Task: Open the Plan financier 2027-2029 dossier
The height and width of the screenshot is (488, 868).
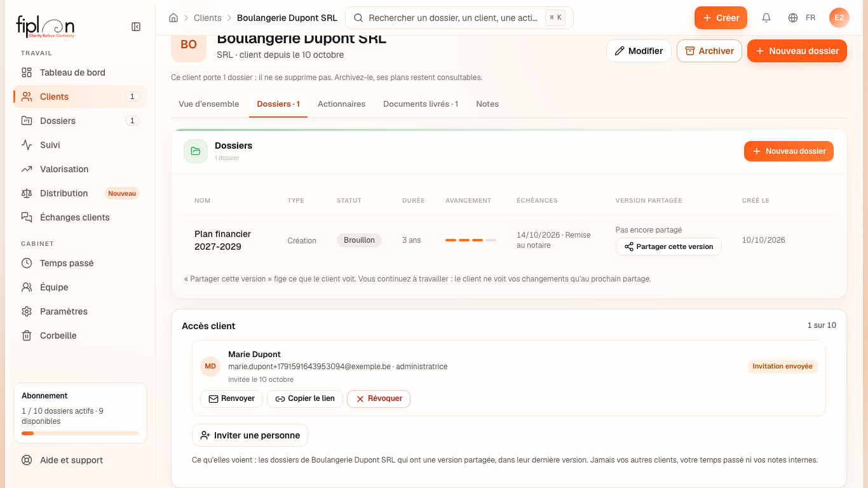Action: click(222, 240)
